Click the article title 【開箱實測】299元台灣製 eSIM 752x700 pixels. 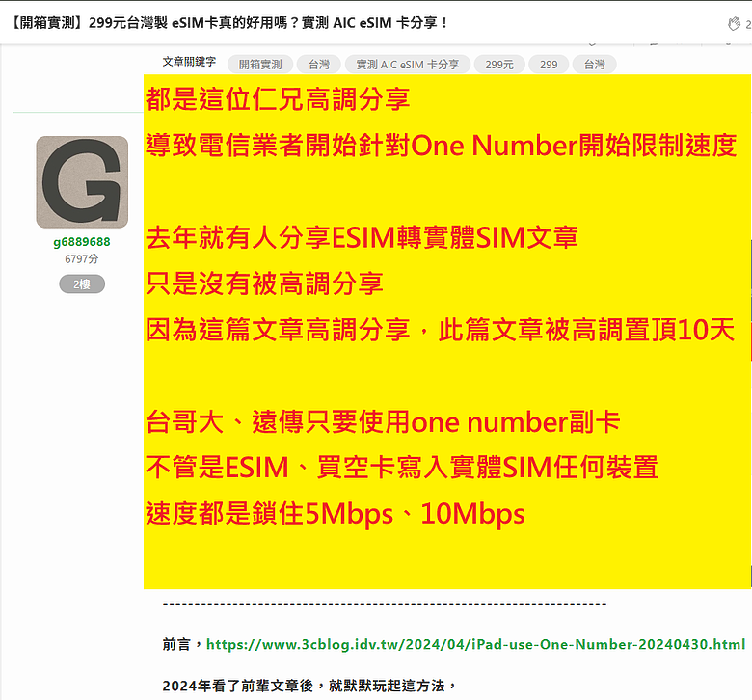point(229,22)
